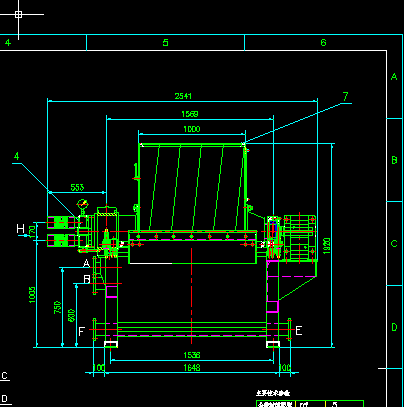Click the 100 dimension beside label F
The width and height of the screenshot is (404, 407).
[99, 368]
